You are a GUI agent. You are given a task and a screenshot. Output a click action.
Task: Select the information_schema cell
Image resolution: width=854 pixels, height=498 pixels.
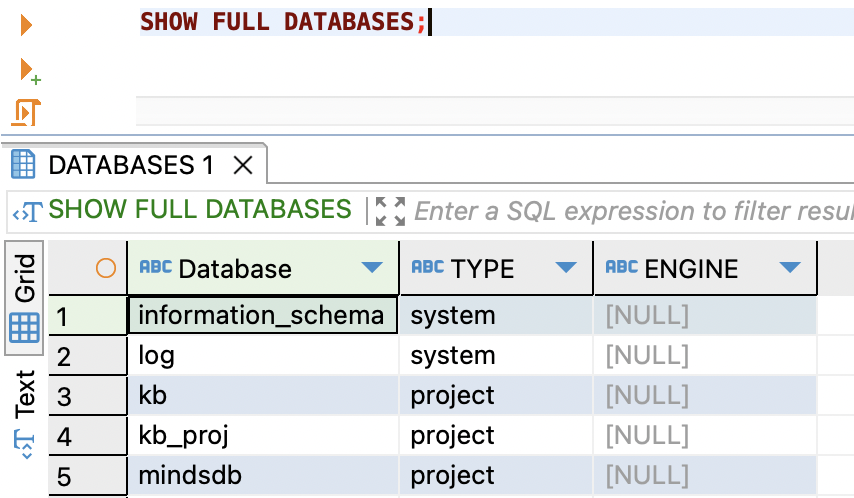[263, 315]
